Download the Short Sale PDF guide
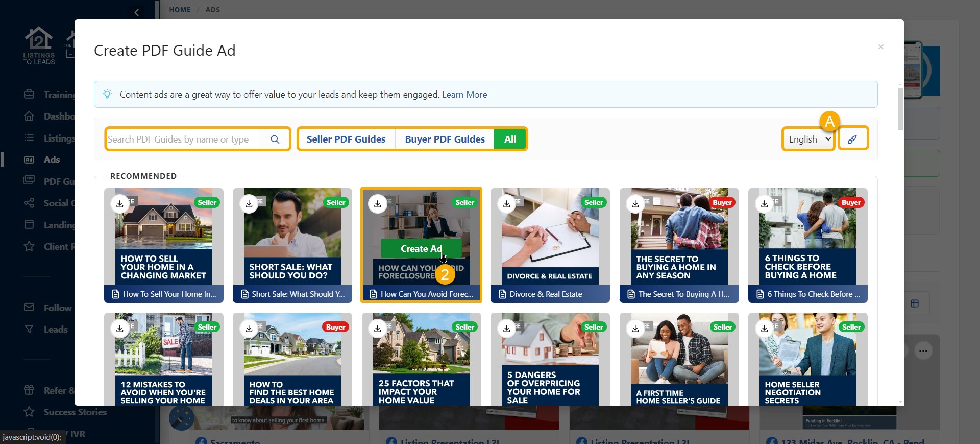980x444 pixels. point(249,204)
